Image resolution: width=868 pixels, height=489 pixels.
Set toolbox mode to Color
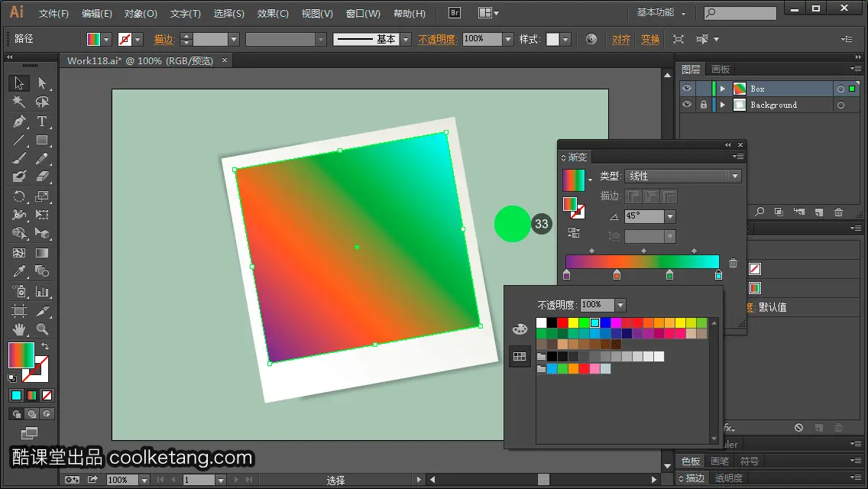(x=16, y=396)
